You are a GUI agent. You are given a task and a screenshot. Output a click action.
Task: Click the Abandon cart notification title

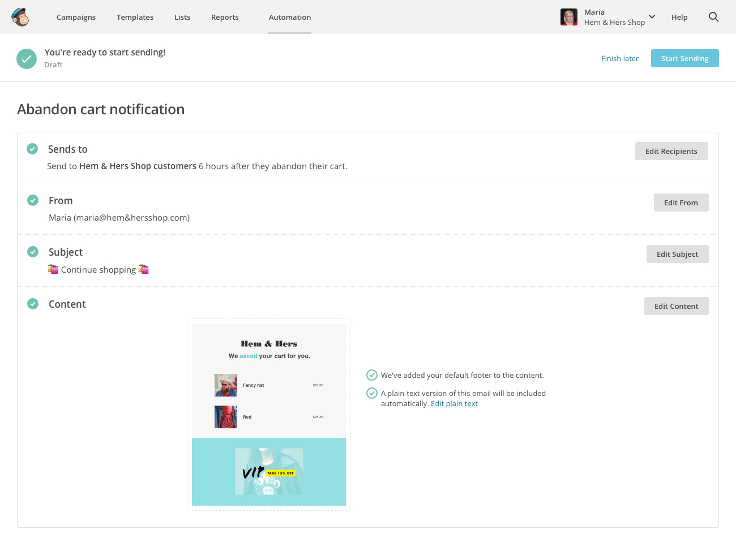click(101, 109)
